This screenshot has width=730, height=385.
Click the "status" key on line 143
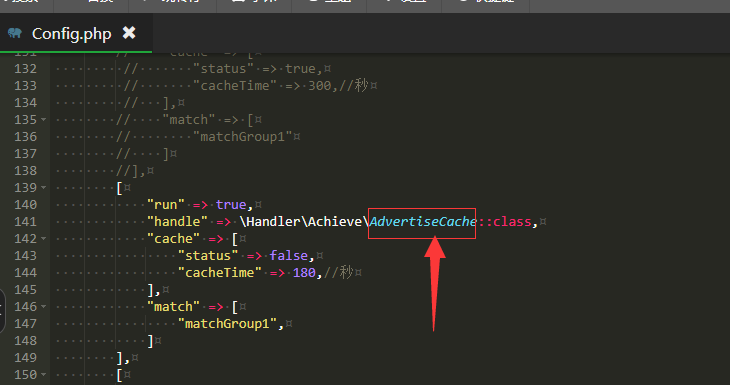click(x=208, y=256)
